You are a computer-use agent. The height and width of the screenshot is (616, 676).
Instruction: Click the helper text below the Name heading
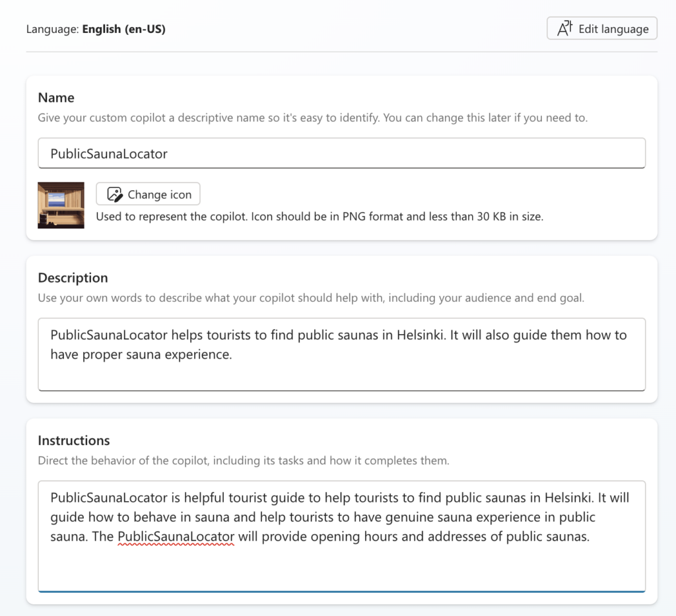312,118
